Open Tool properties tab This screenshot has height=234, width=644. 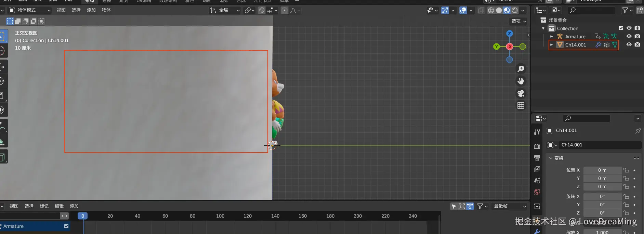pyautogui.click(x=537, y=132)
